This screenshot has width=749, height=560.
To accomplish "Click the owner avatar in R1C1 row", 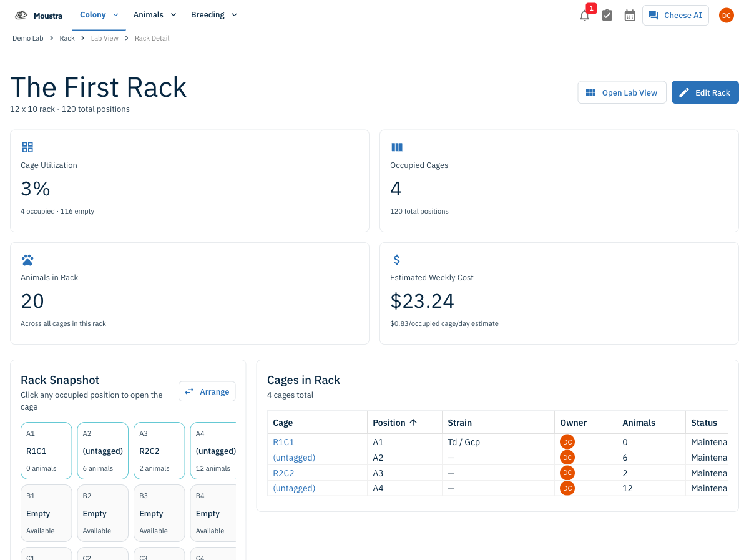I will coord(567,441).
